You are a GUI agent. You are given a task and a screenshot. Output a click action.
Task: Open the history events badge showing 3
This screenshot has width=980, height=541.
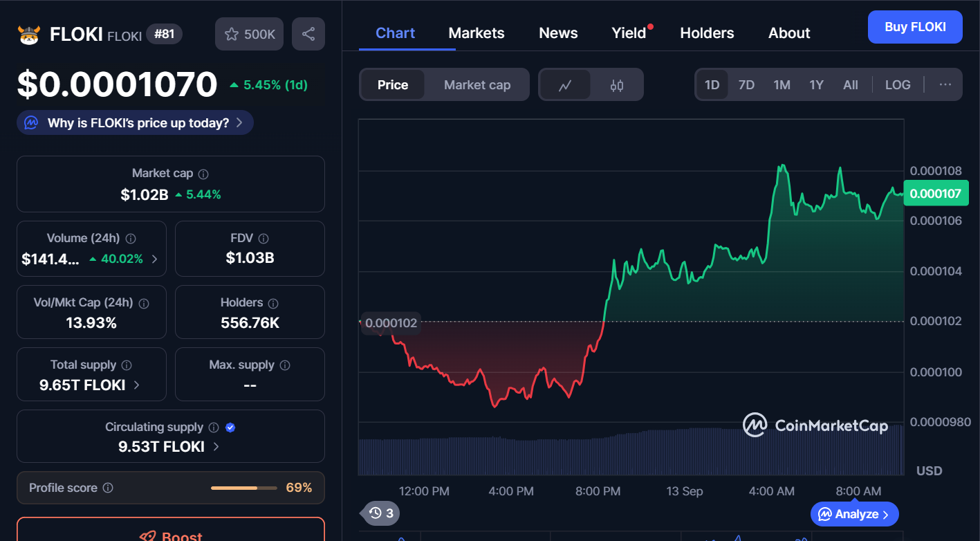[382, 513]
